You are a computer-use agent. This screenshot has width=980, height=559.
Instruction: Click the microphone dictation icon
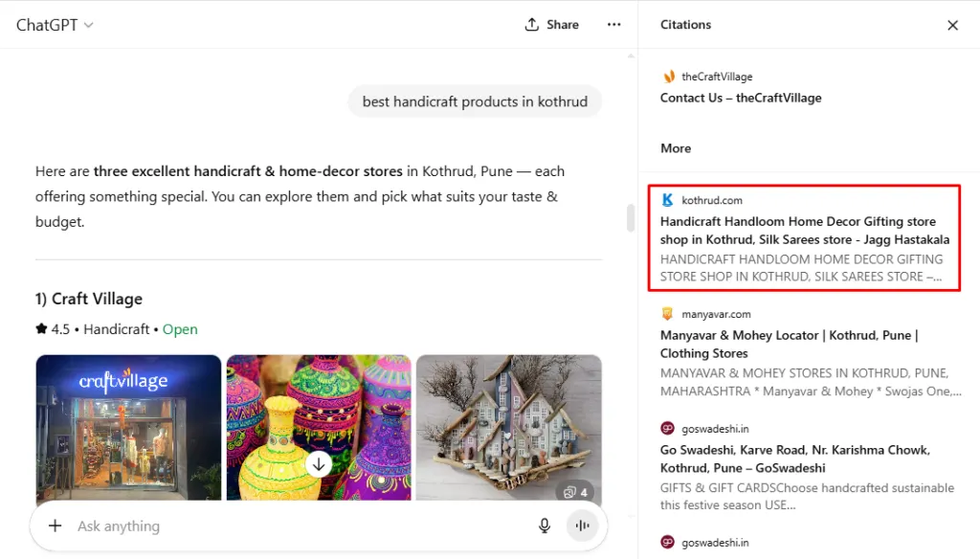[x=545, y=525]
